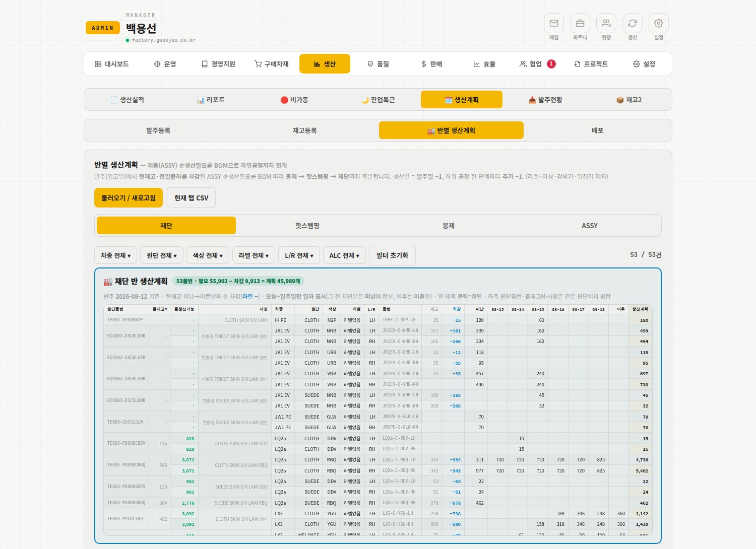
Task: Click part number JK1EV-C-NNB-RH
Action: coord(400,341)
